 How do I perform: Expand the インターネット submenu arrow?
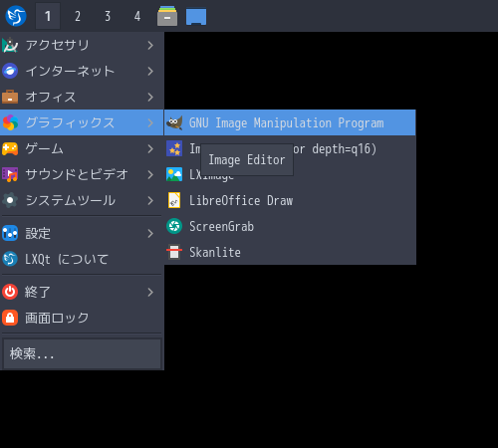point(150,71)
